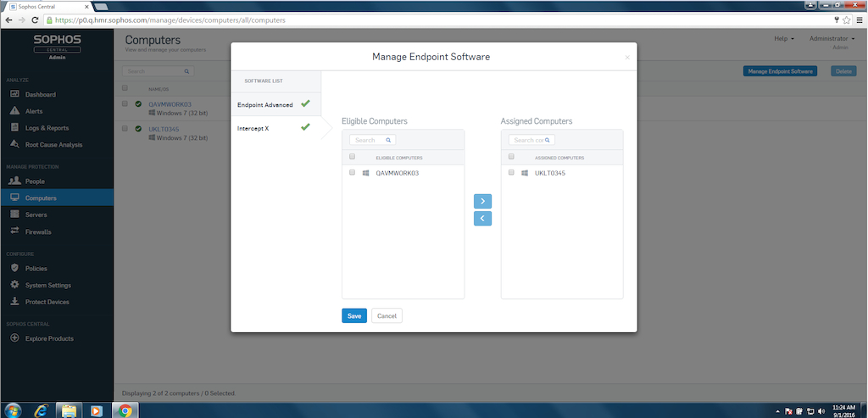Click the green check next to Endpoint Advanced
This screenshot has height=418, width=868.
click(x=305, y=103)
